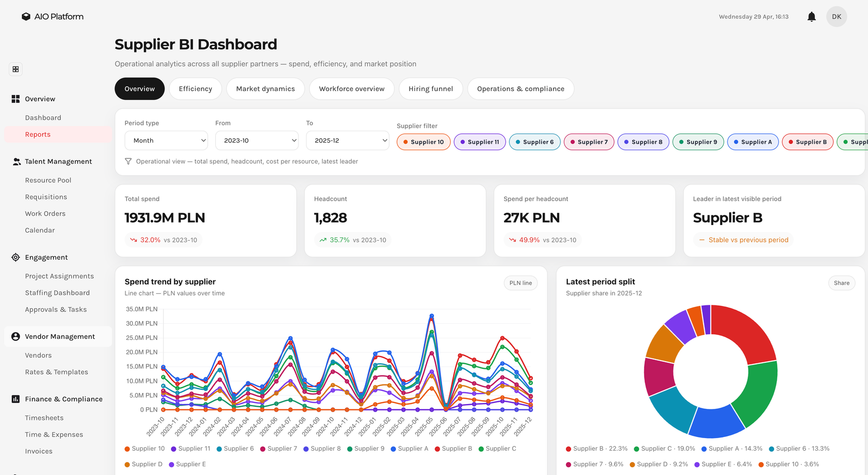Open the Calendar page

40,230
